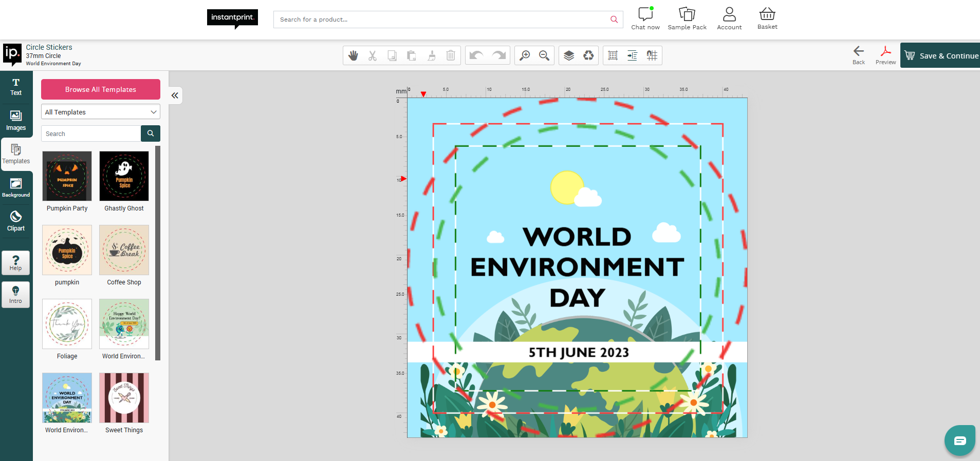
Task: Open the Help button in sidebar
Action: [16, 263]
